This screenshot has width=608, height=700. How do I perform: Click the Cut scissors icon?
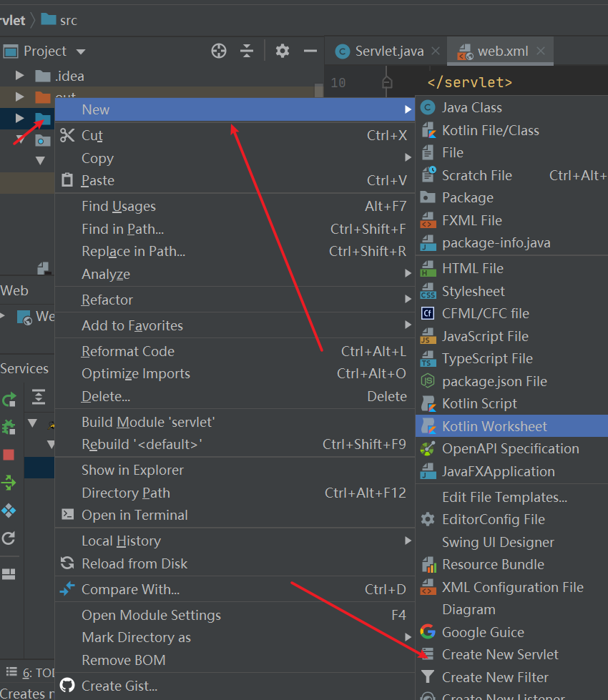point(67,135)
